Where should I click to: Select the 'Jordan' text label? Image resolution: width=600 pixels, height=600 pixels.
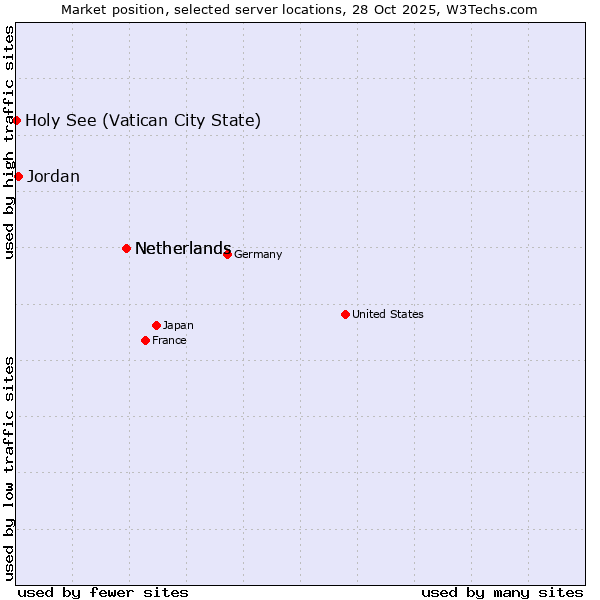[53, 177]
